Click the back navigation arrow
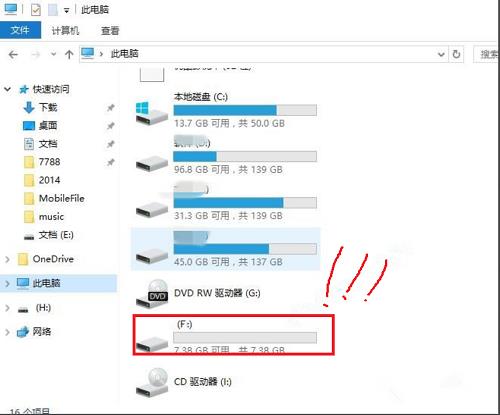500x415 pixels. point(13,55)
